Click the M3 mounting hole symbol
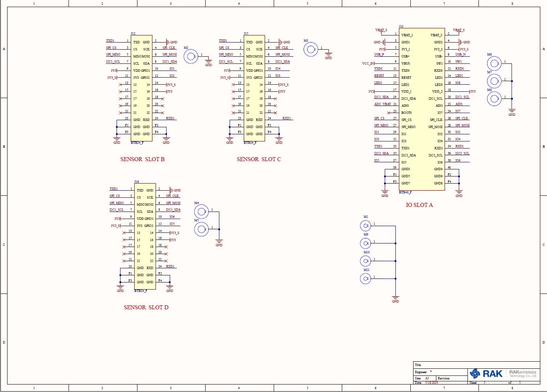 pyautogui.click(x=311, y=49)
